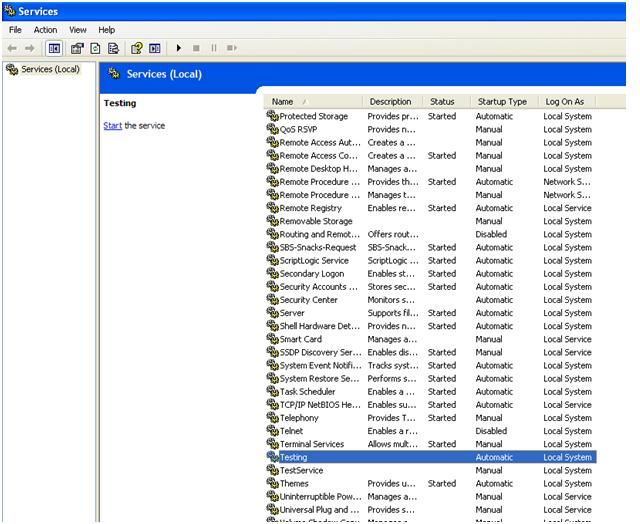Select the Terminal Services row
This screenshot has height=524, width=640.
(x=431, y=444)
